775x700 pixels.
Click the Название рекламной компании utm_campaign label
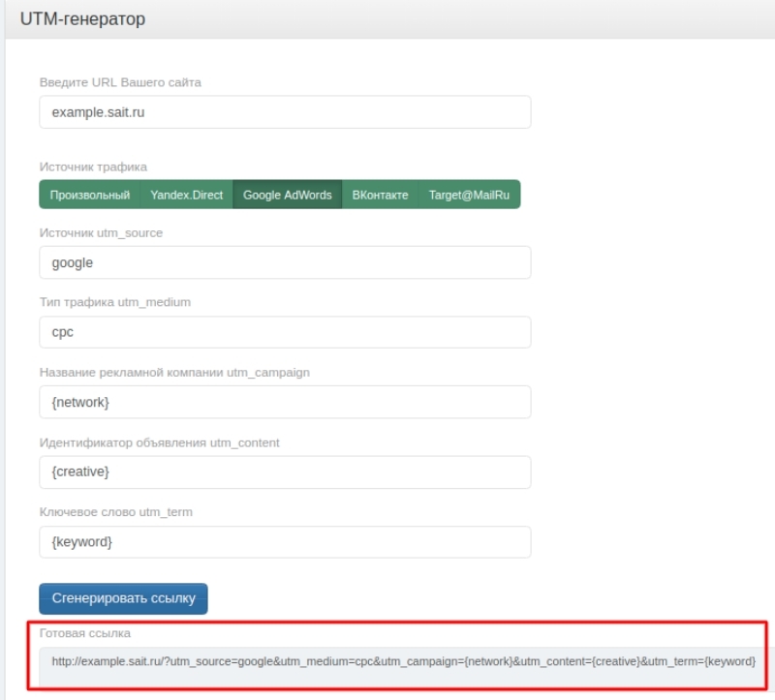[174, 373]
